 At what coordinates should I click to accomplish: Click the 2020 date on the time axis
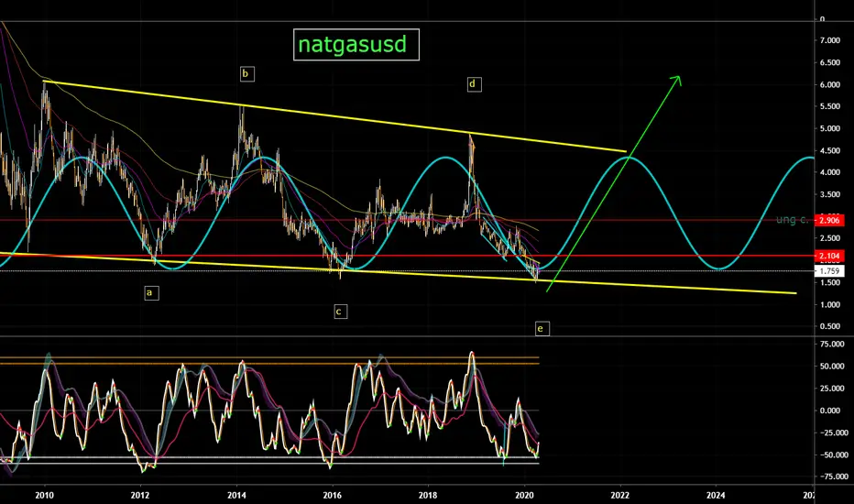point(524,495)
